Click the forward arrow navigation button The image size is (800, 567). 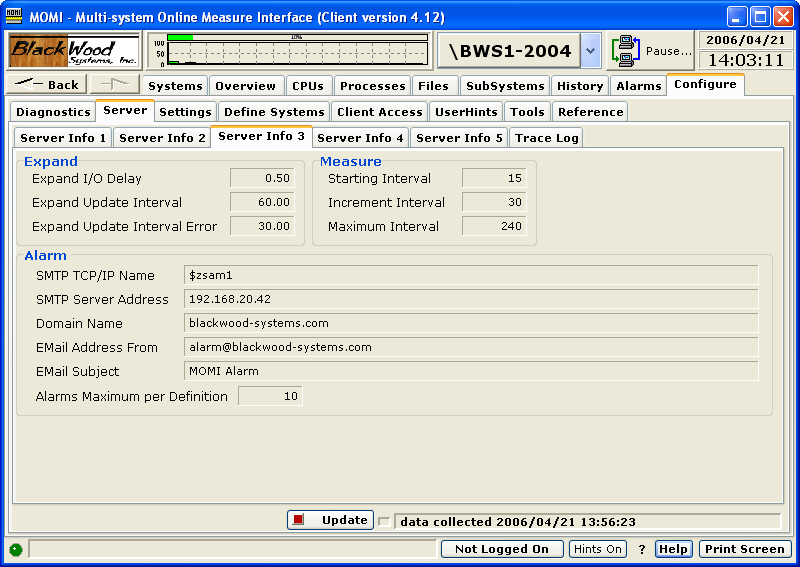[x=114, y=85]
